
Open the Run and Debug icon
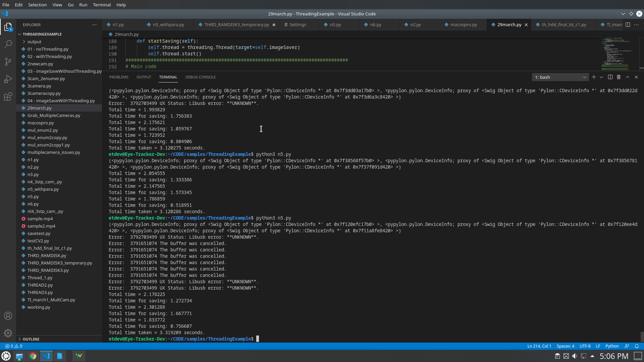click(8, 79)
